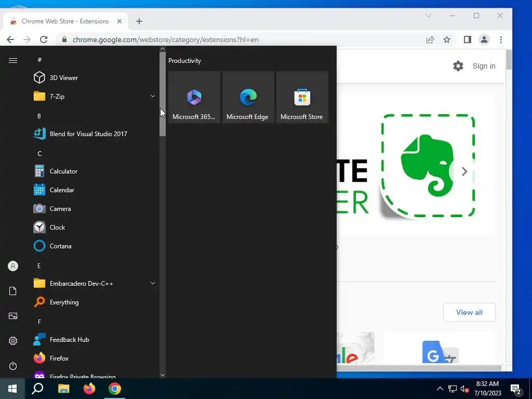The height and width of the screenshot is (399, 532).
Task: Open the Power options in Start
Action: tap(13, 366)
